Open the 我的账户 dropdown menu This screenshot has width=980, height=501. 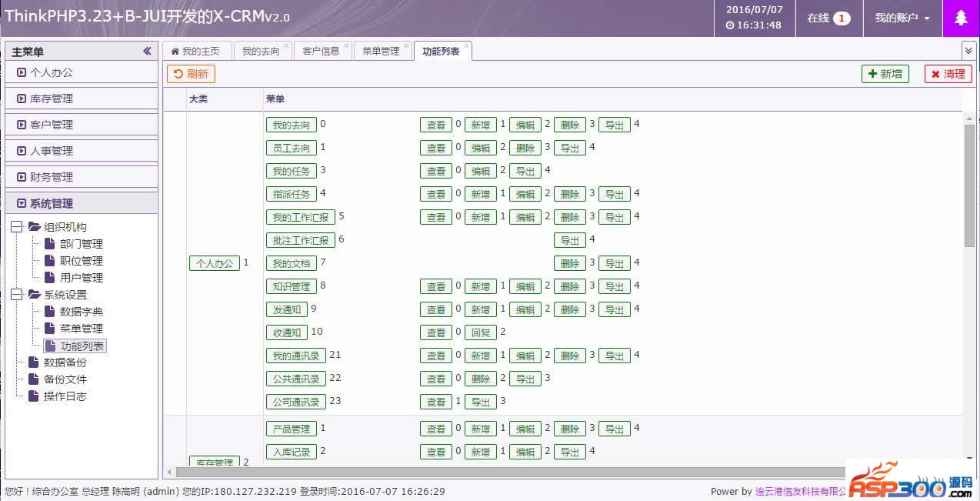[902, 18]
